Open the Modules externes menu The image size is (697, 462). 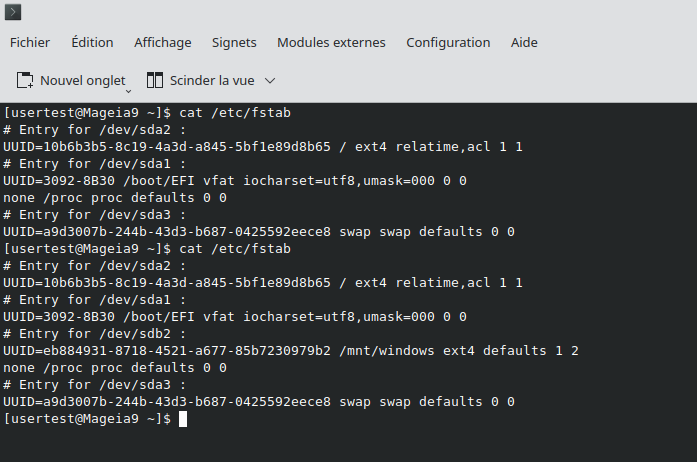click(331, 43)
